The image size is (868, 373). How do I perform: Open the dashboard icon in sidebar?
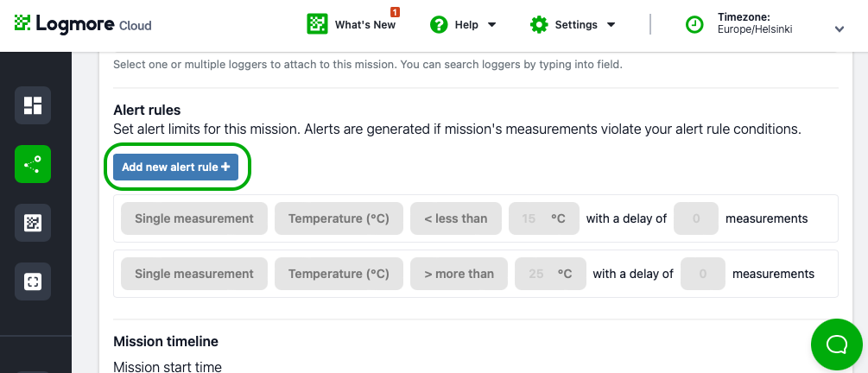tap(33, 105)
